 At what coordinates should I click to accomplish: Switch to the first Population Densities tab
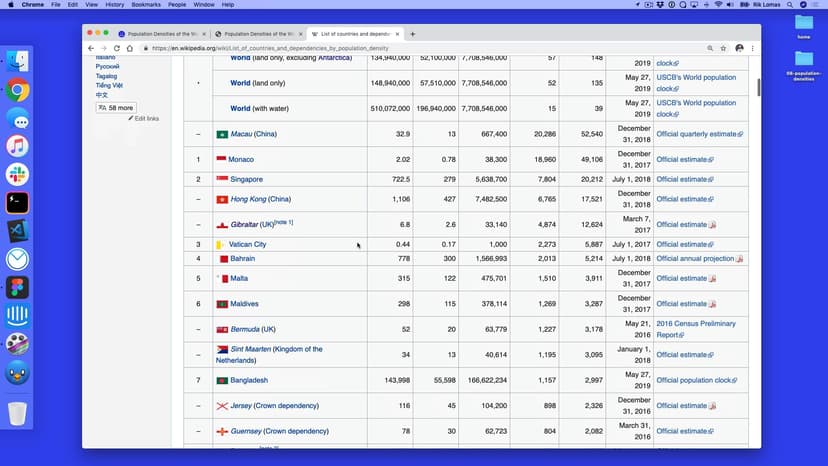pos(160,34)
